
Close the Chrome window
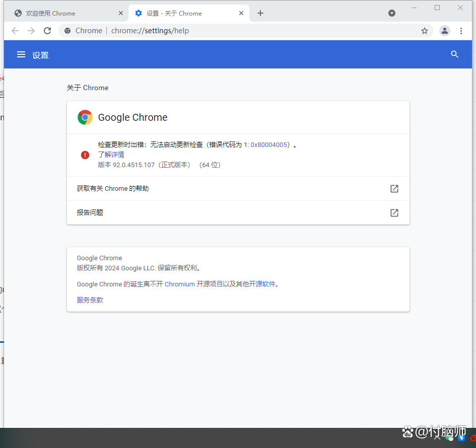click(460, 8)
